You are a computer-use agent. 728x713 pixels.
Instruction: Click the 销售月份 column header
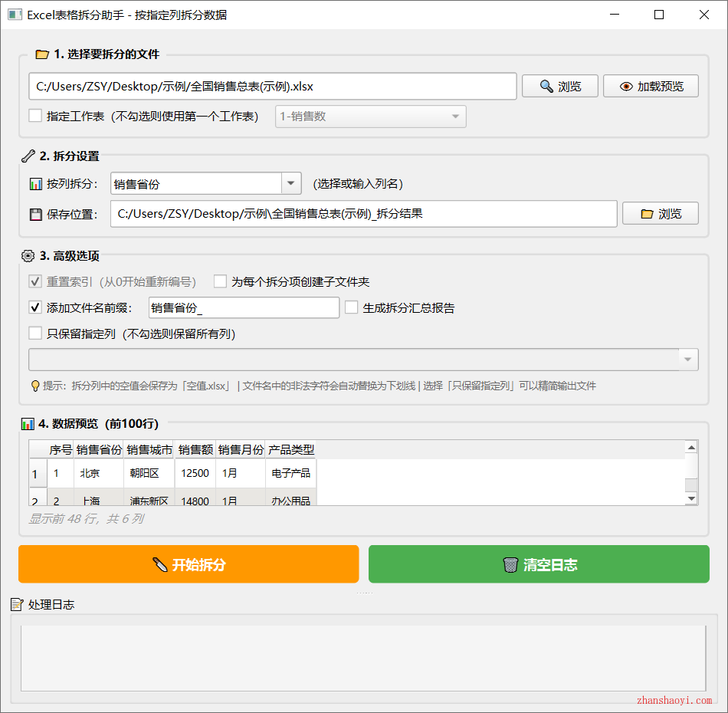coord(241,449)
